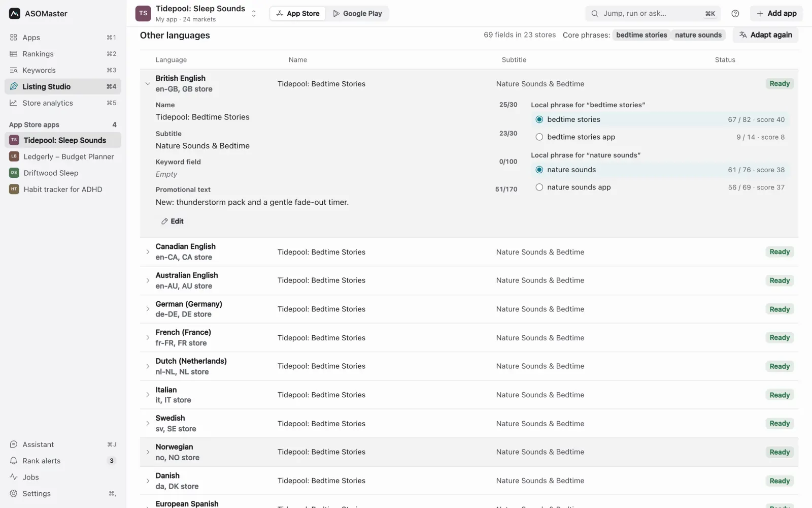Open the Jobs page
The width and height of the screenshot is (812, 508).
[63, 477]
